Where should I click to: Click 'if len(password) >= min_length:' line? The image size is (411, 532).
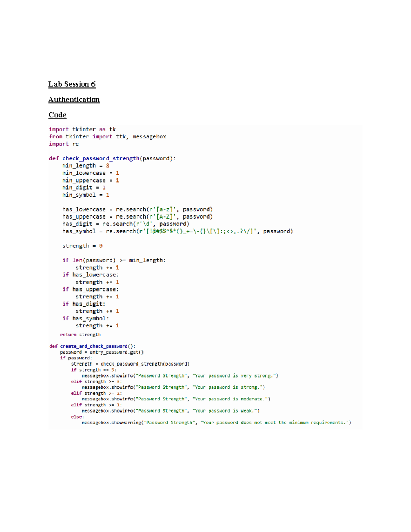tap(114, 260)
